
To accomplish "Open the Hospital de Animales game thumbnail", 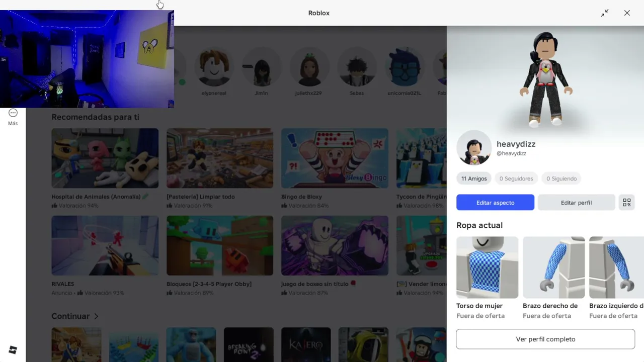I will click(x=105, y=158).
